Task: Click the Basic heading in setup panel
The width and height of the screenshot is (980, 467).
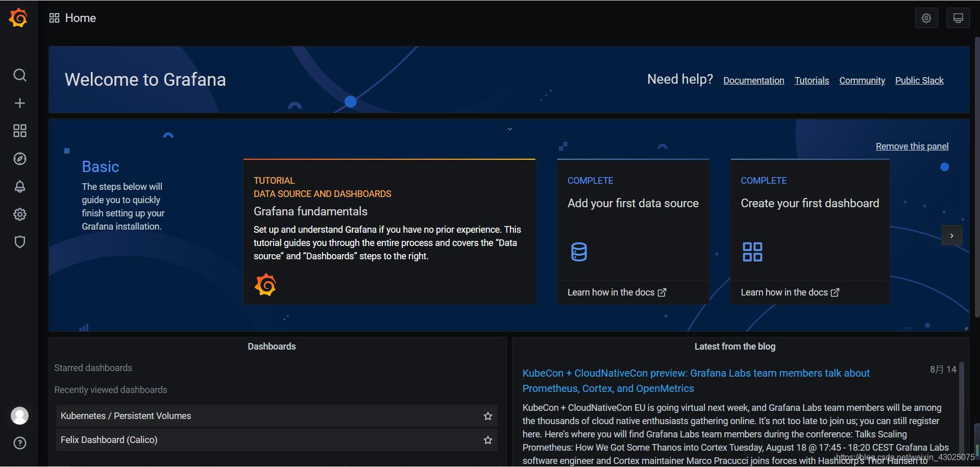Action: click(x=101, y=167)
